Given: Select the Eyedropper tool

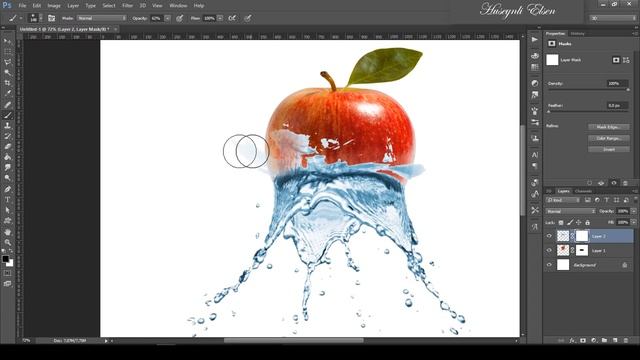Looking at the screenshot, I should click(x=7, y=93).
